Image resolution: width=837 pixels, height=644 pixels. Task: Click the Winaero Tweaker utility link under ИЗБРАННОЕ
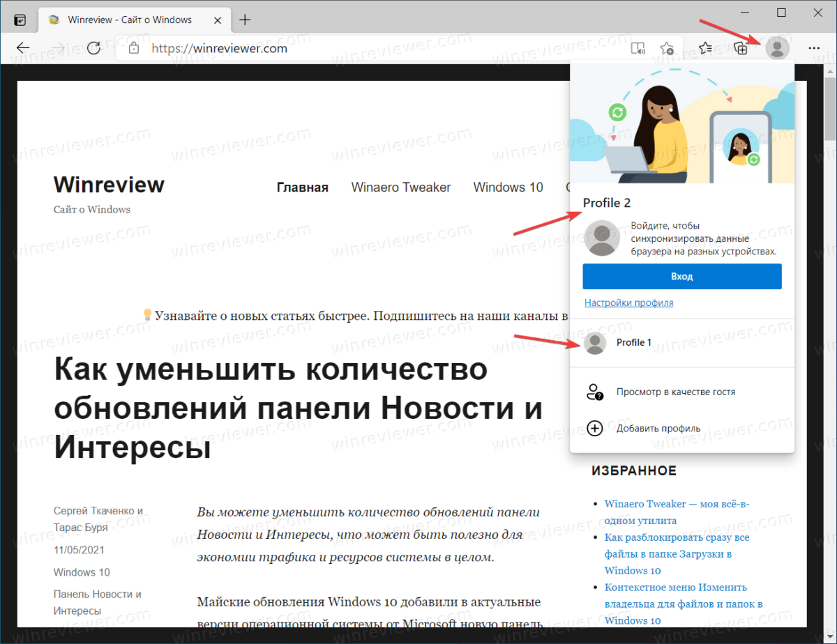point(676,503)
